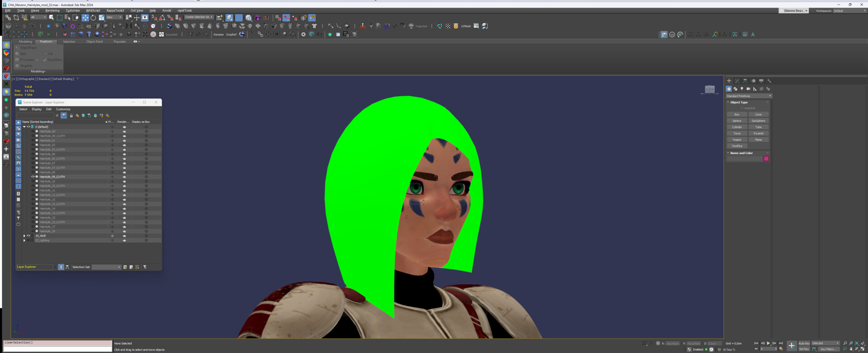
Task: Click the Sort by Hierarchy icon in Scene Explorer
Action: point(67,267)
